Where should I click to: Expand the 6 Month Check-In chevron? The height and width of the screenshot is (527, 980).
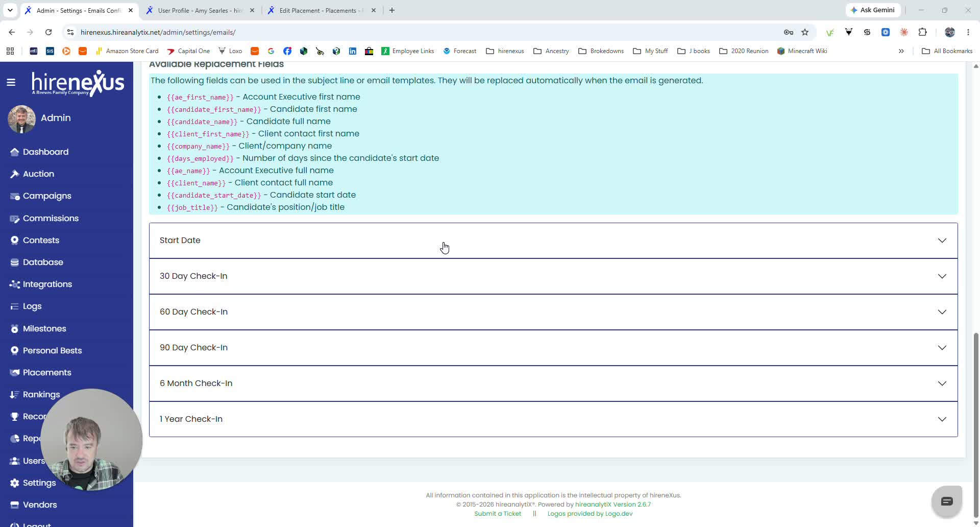coord(942,384)
